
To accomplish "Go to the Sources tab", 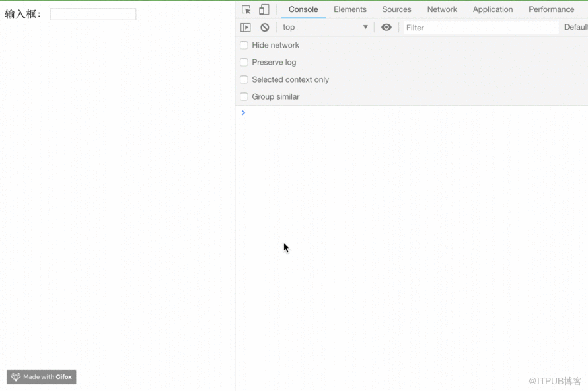I will pyautogui.click(x=397, y=9).
